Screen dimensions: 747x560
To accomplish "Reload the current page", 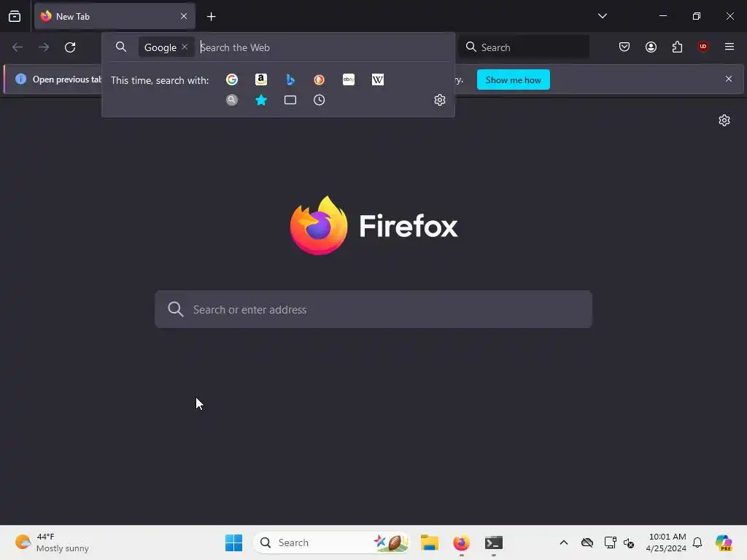I will pyautogui.click(x=70, y=47).
